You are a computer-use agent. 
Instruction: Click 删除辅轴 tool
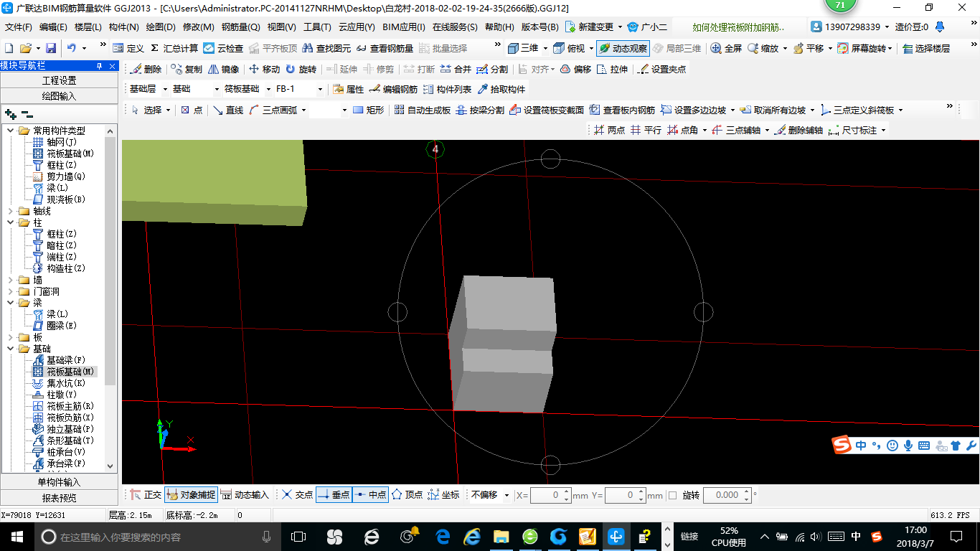point(798,131)
